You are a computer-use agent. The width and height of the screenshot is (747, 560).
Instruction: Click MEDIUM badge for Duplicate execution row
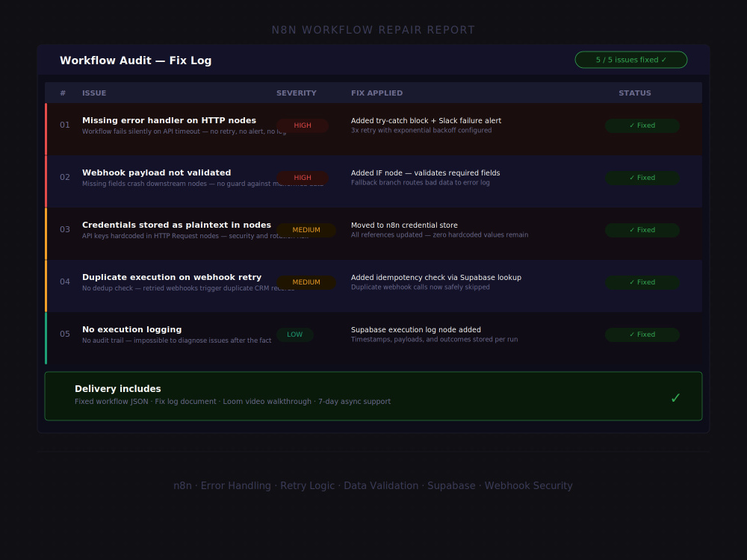point(306,282)
